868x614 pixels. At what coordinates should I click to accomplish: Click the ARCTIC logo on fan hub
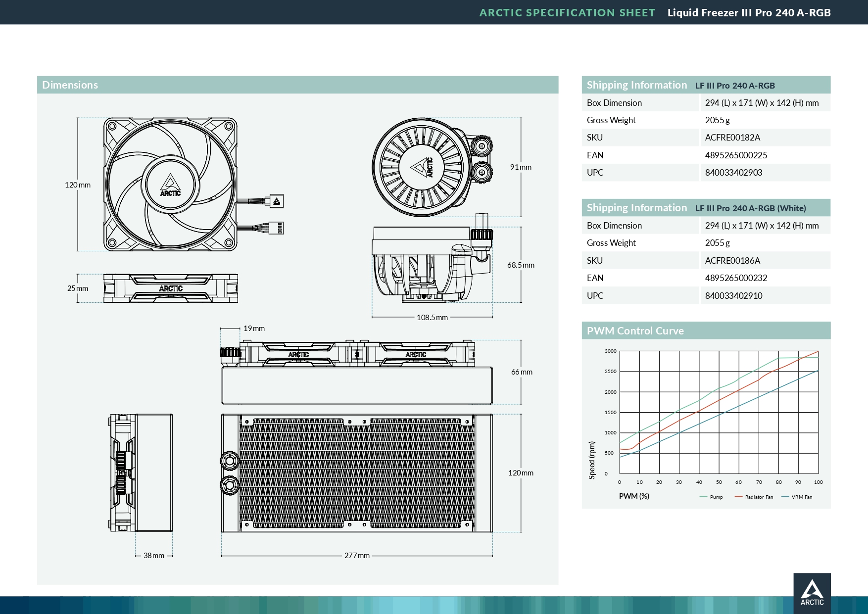click(170, 185)
